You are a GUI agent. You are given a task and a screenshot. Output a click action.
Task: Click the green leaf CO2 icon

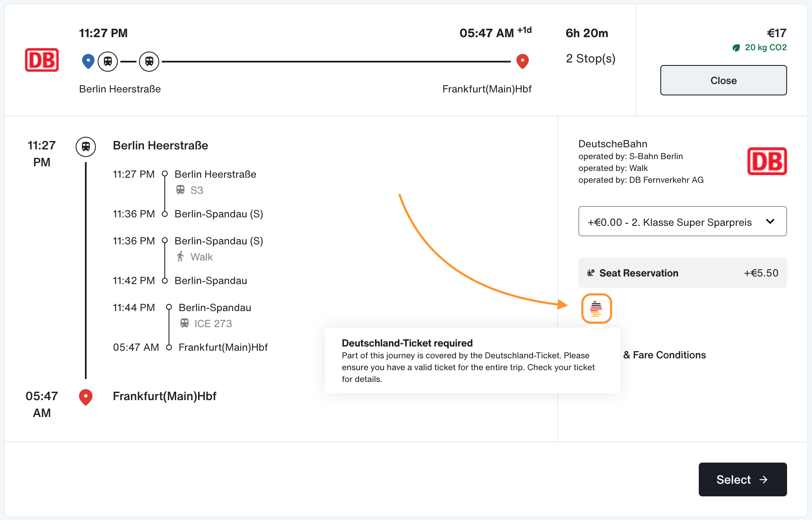click(736, 48)
